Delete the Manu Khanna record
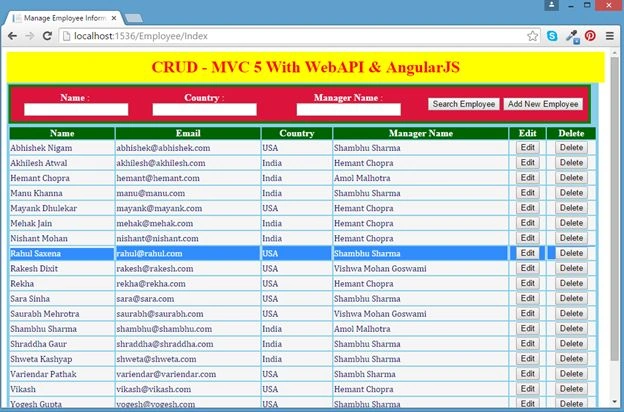The height and width of the screenshot is (412, 624). point(571,193)
